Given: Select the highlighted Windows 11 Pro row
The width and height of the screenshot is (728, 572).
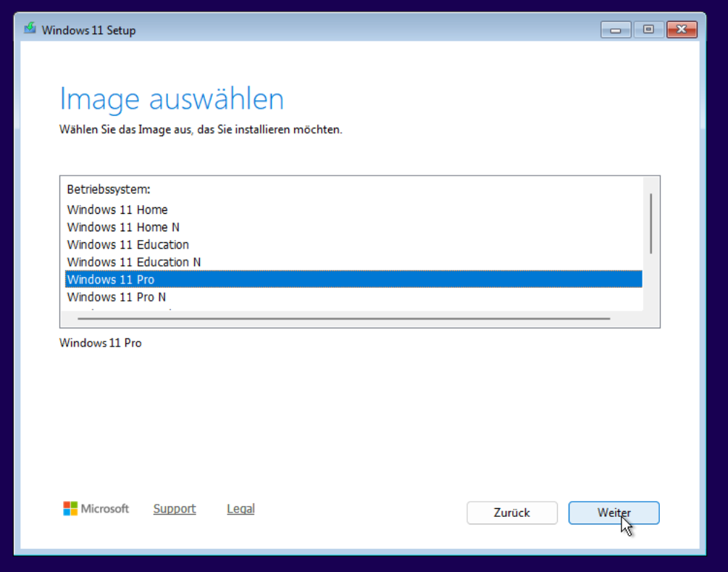Looking at the screenshot, I should coord(353,279).
